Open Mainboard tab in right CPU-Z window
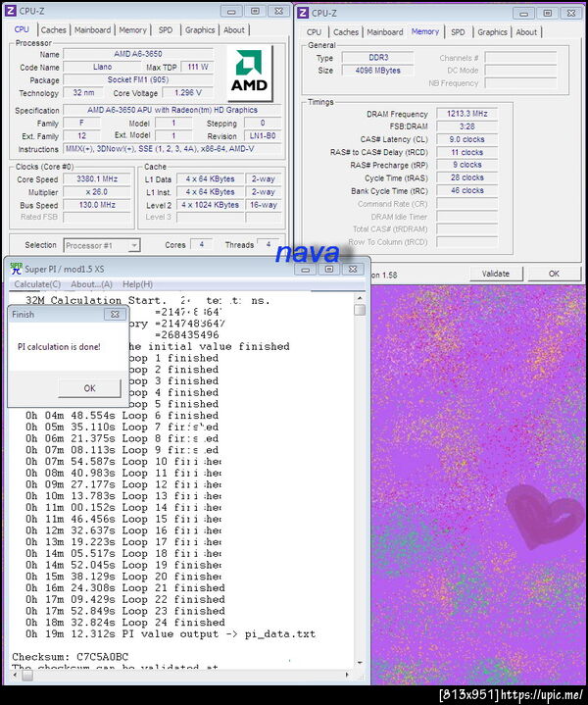 pos(385,32)
